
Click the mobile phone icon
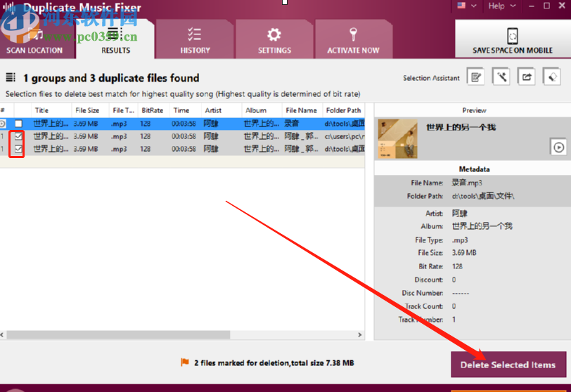pyautogui.click(x=513, y=36)
